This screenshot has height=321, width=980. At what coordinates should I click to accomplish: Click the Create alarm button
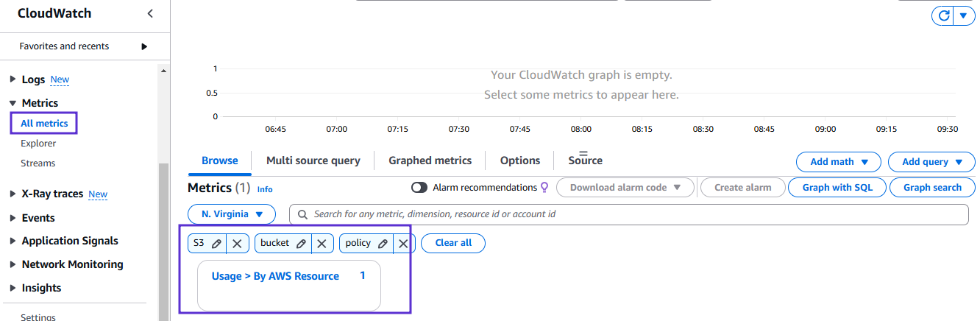click(743, 188)
